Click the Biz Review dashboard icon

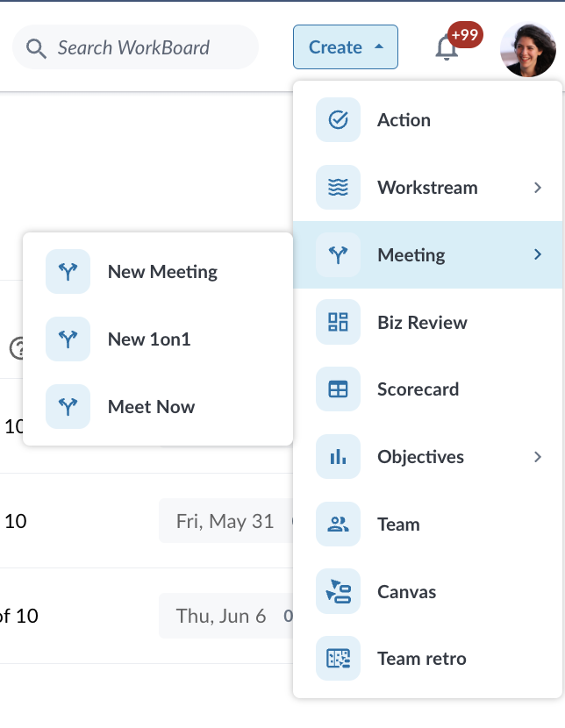coord(338,322)
